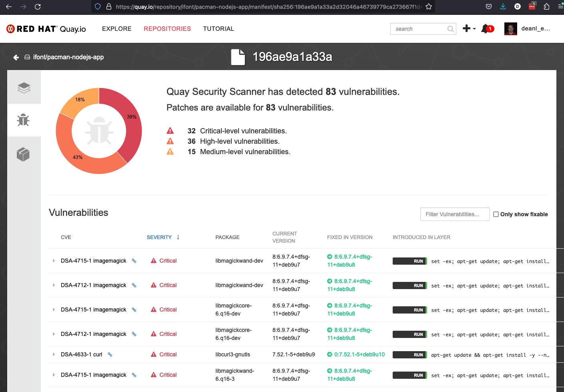The image size is (564, 392).
Task: Sort by the PACKAGE column header
Action: coord(227,237)
